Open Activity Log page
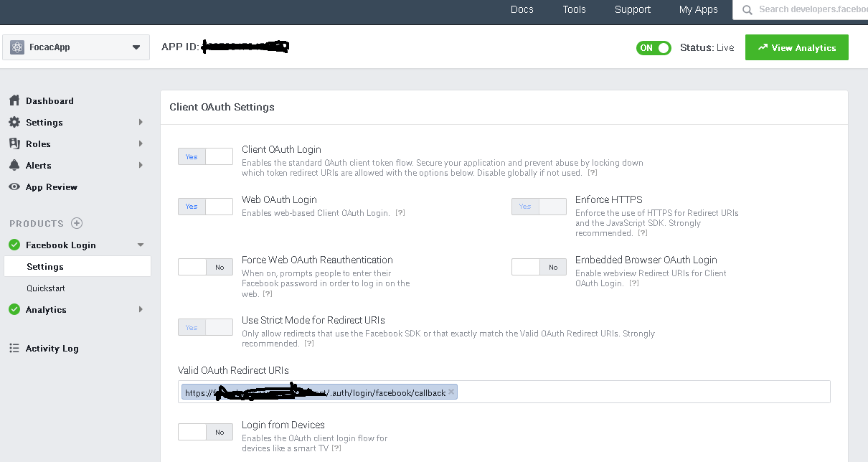This screenshot has height=462, width=868. point(52,348)
